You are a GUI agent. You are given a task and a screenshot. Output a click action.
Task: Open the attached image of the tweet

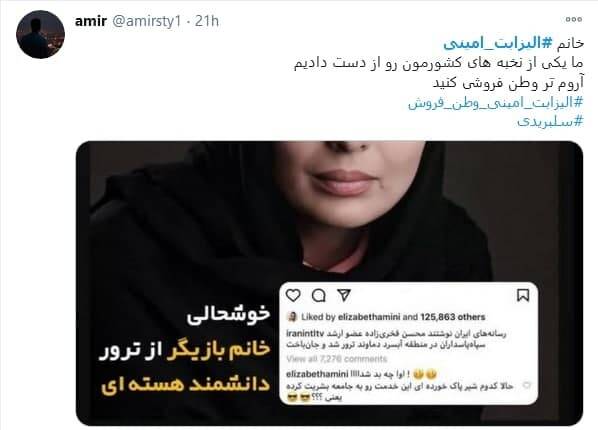[330, 283]
